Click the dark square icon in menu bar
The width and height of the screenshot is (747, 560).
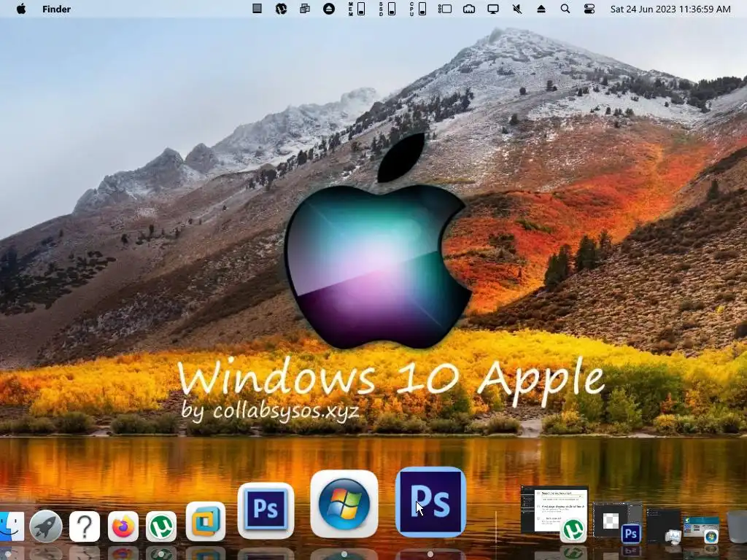click(x=257, y=9)
